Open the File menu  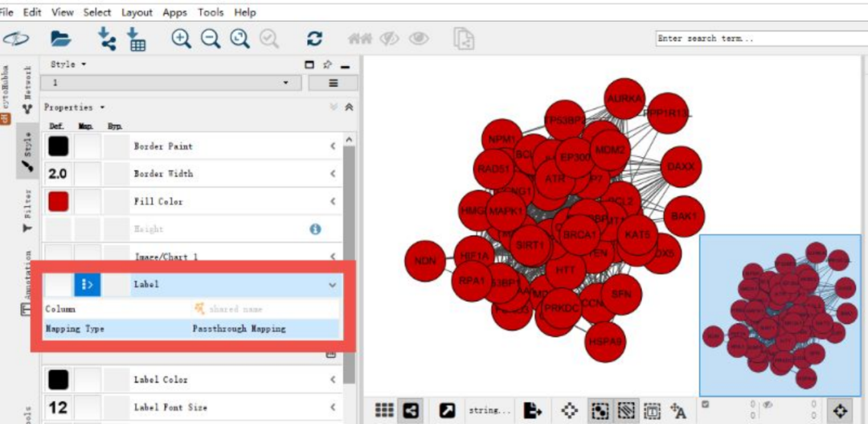tap(8, 11)
